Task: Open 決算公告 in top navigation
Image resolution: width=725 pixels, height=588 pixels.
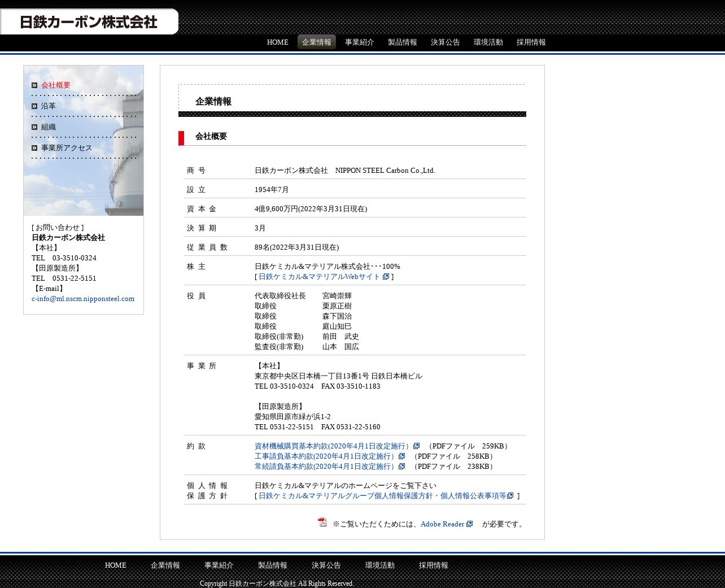Action: (446, 42)
